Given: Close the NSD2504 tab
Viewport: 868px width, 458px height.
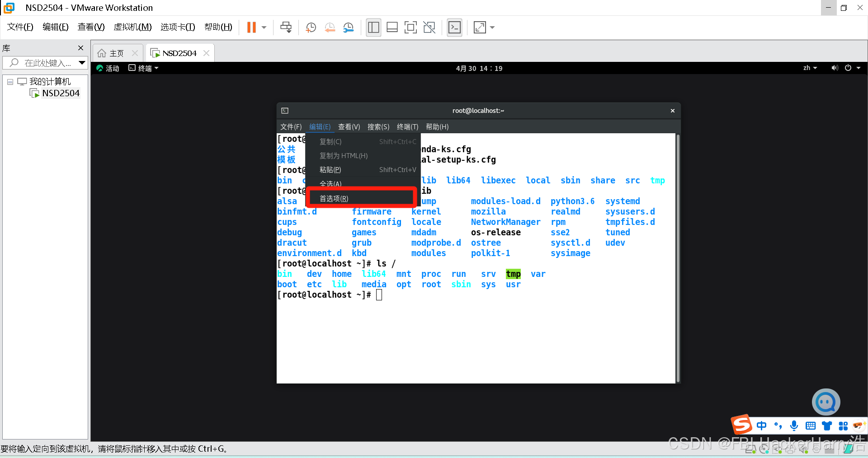Looking at the screenshot, I should [207, 53].
